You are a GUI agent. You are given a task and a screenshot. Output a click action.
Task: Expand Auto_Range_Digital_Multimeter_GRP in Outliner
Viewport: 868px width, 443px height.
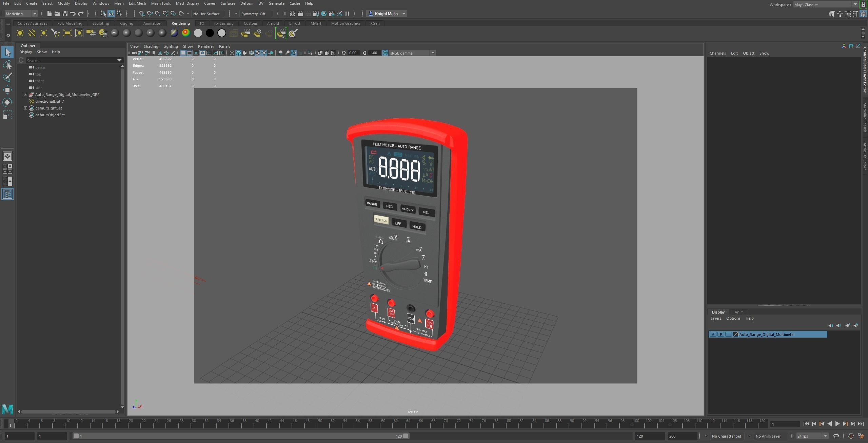[25, 95]
